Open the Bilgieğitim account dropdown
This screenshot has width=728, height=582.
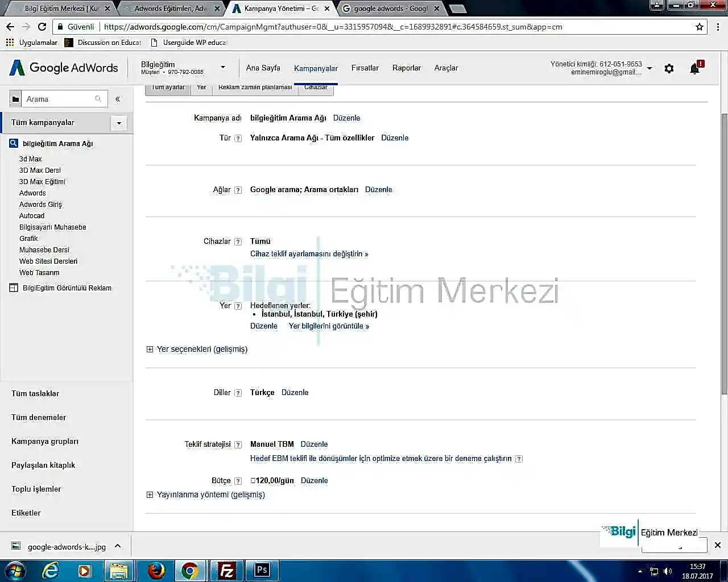(223, 67)
